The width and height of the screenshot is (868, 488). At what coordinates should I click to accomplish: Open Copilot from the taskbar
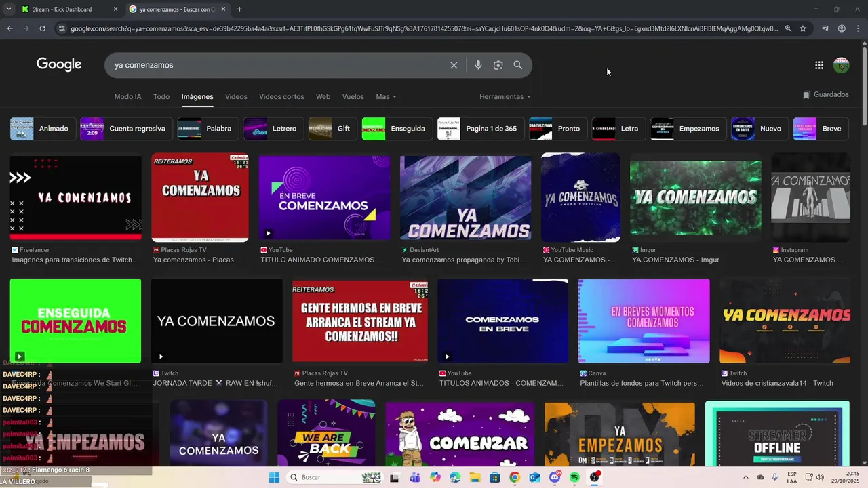[435, 477]
